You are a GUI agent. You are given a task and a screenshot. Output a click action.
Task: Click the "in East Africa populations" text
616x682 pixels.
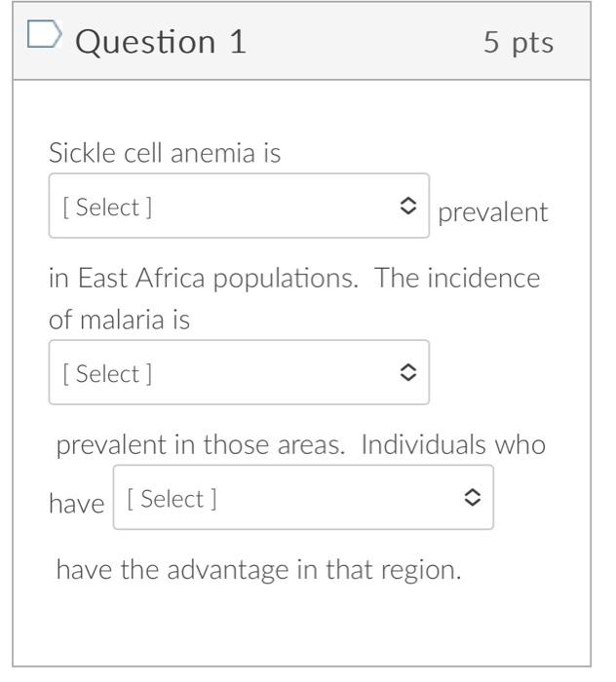click(x=201, y=279)
